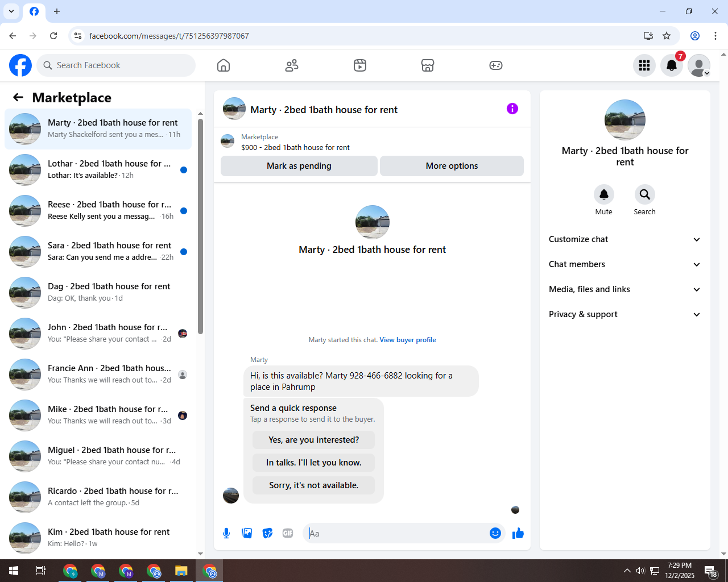This screenshot has width=728, height=582.
Task: Open Miguel conversation in list
Action: pyautogui.click(x=98, y=456)
